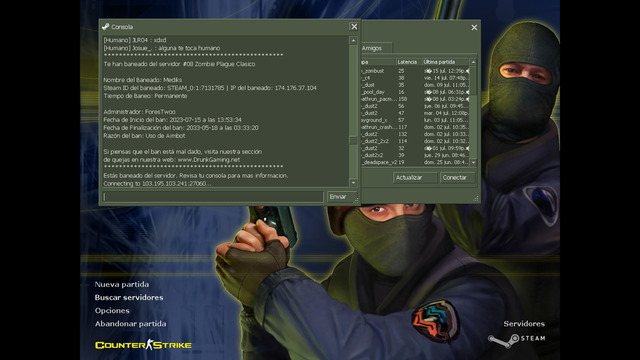640x360 pixels.
Task: Close the Consola window
Action: (354, 27)
